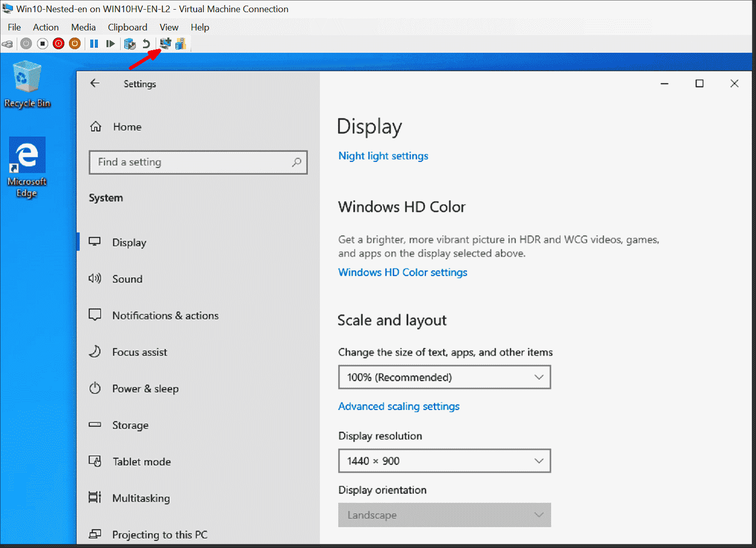The image size is (756, 548).
Task: Open the Display orientation dropdown
Action: 444,515
